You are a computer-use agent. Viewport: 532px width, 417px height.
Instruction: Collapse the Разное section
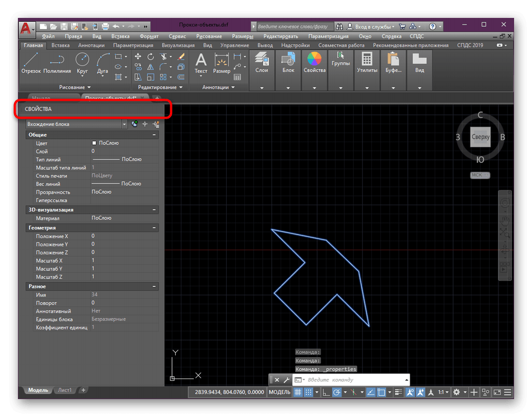pos(154,287)
